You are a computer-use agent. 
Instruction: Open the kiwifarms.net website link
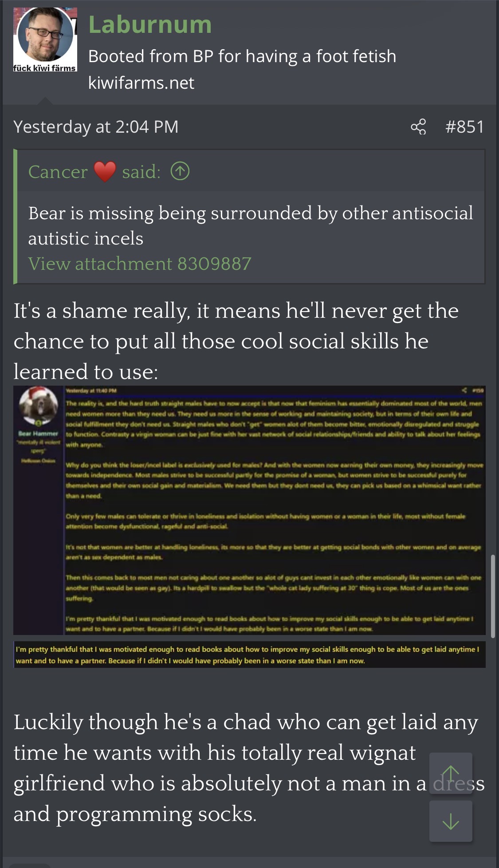click(141, 83)
